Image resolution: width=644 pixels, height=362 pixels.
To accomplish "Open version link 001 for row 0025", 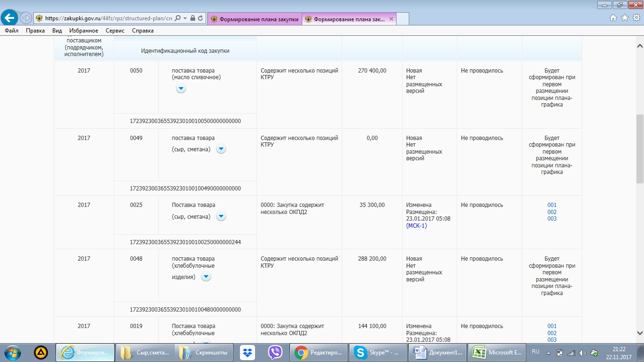I will click(552, 205).
